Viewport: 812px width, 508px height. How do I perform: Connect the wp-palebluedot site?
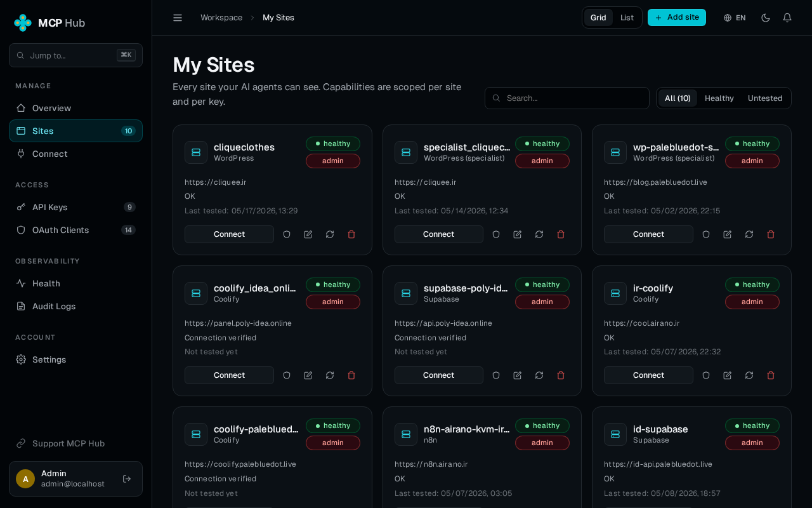(648, 234)
